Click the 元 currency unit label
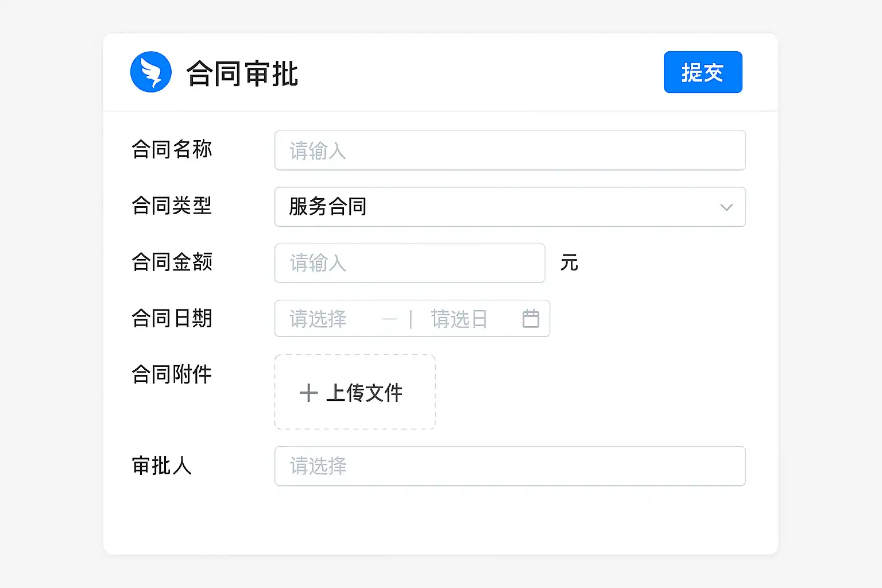This screenshot has width=882, height=588. click(569, 263)
